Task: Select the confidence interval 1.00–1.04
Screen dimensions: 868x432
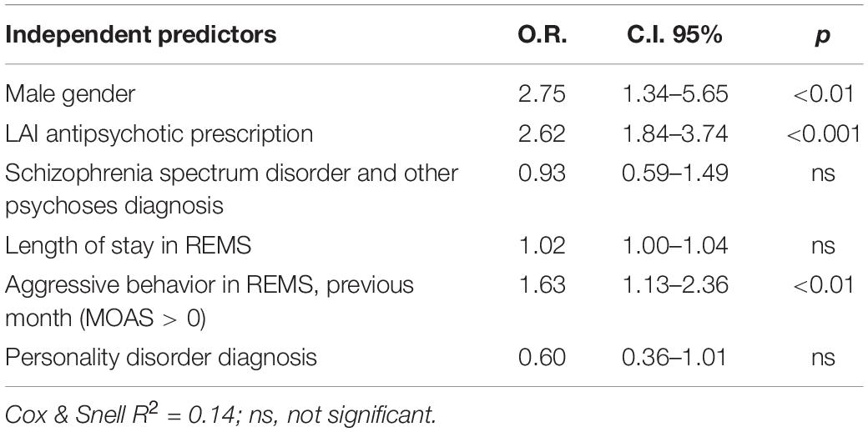Action: click(x=675, y=245)
